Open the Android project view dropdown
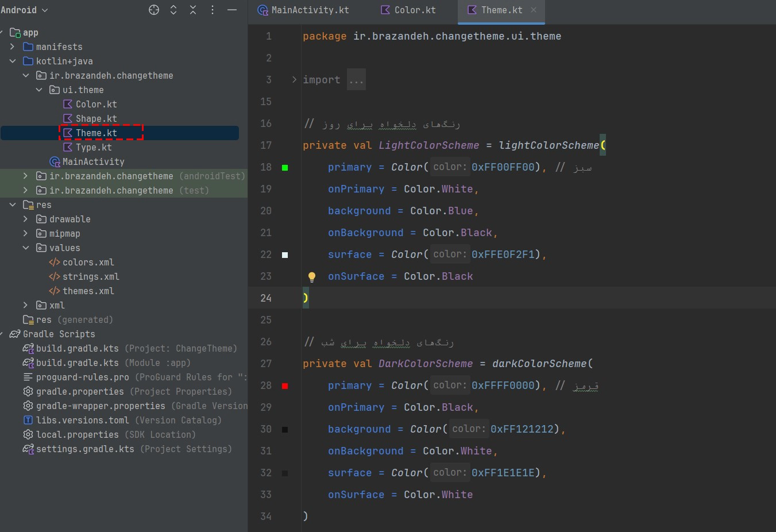The height and width of the screenshot is (532, 776). click(x=24, y=10)
